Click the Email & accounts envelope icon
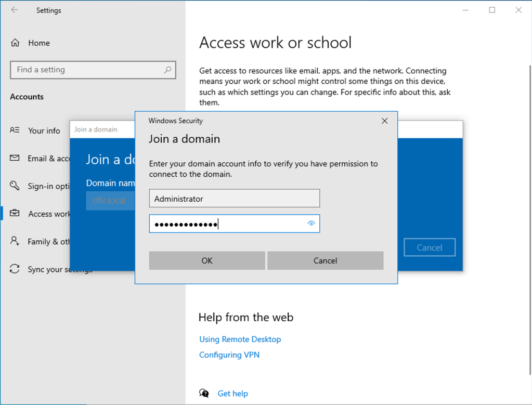Image resolution: width=532 pixels, height=405 pixels. 15,158
